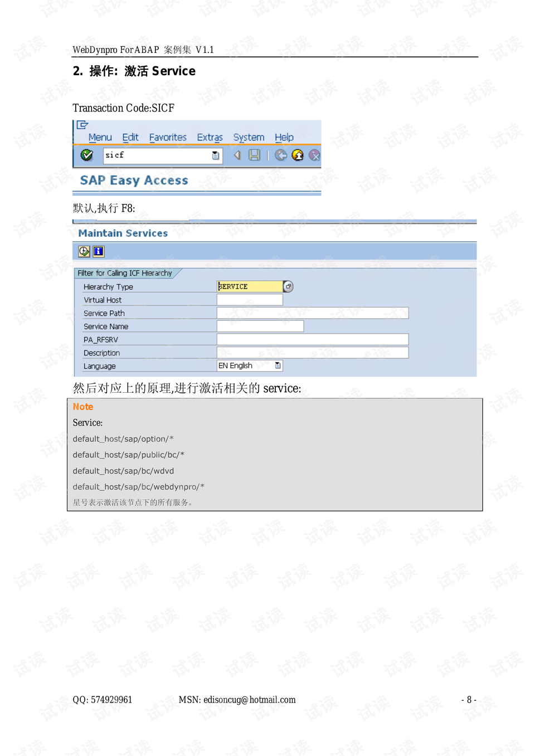535x756 pixels.
Task: Open the Edit menu
Action: [130, 137]
